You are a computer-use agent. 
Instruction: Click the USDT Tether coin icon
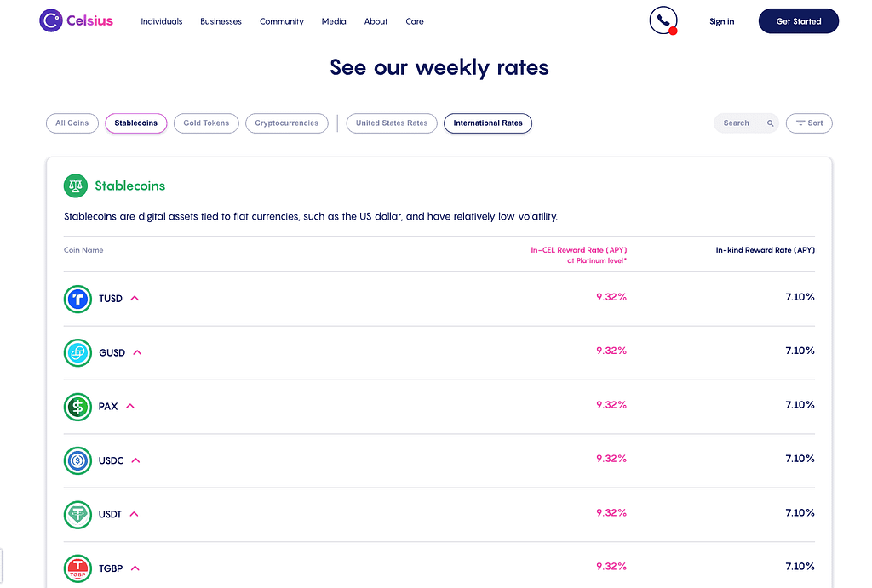coord(77,515)
